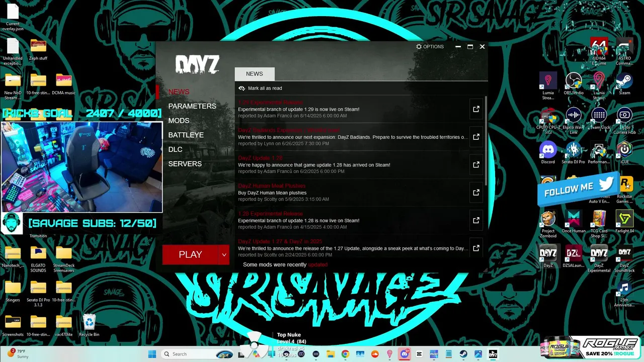Screen dimensions: 644x362
Task: Select the AIDA64 Extreme desktop icon
Action: (599, 51)
